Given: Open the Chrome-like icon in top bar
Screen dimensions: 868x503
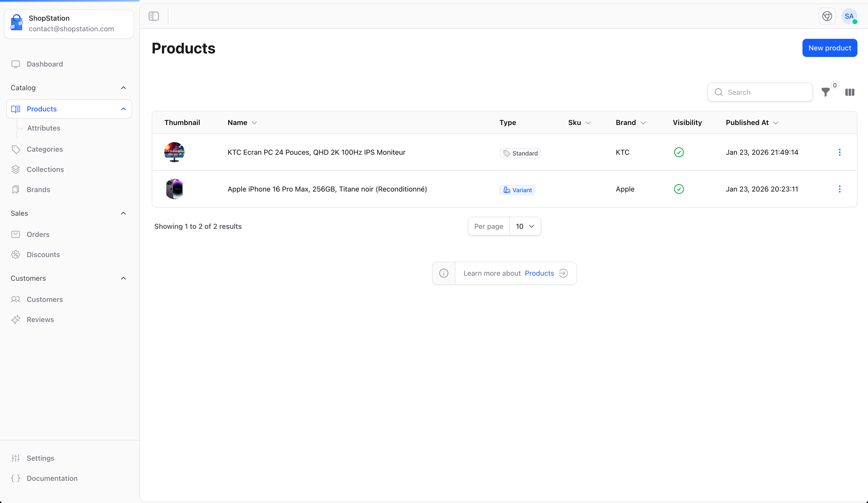Looking at the screenshot, I should 827,16.
